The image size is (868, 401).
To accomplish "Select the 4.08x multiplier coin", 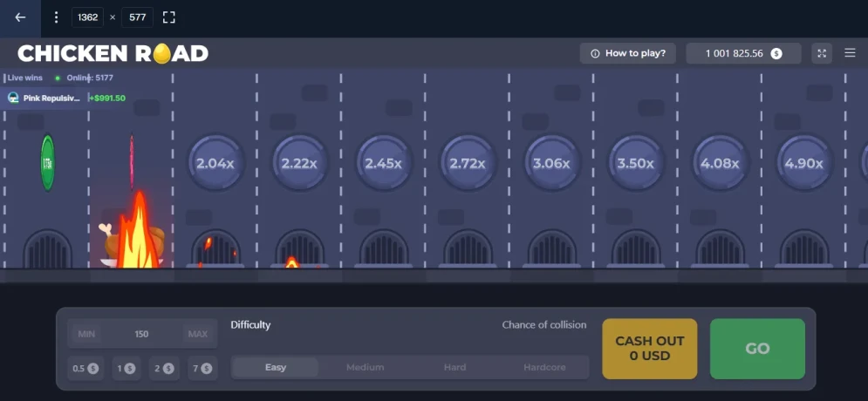I will [721, 163].
